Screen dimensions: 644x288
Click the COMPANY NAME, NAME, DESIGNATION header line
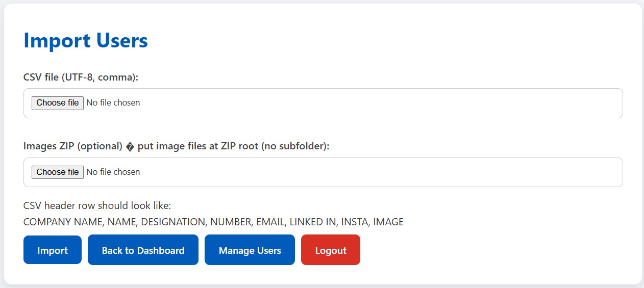pyautogui.click(x=213, y=222)
